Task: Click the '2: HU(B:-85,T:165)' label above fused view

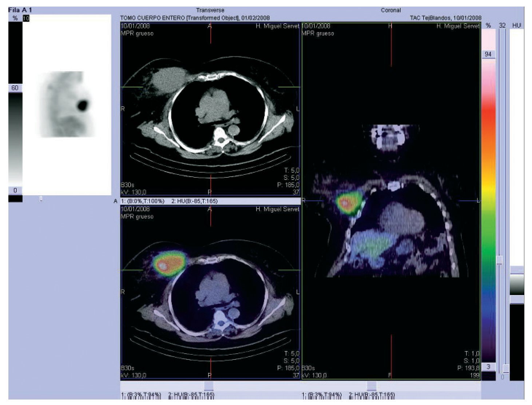Action: point(194,201)
